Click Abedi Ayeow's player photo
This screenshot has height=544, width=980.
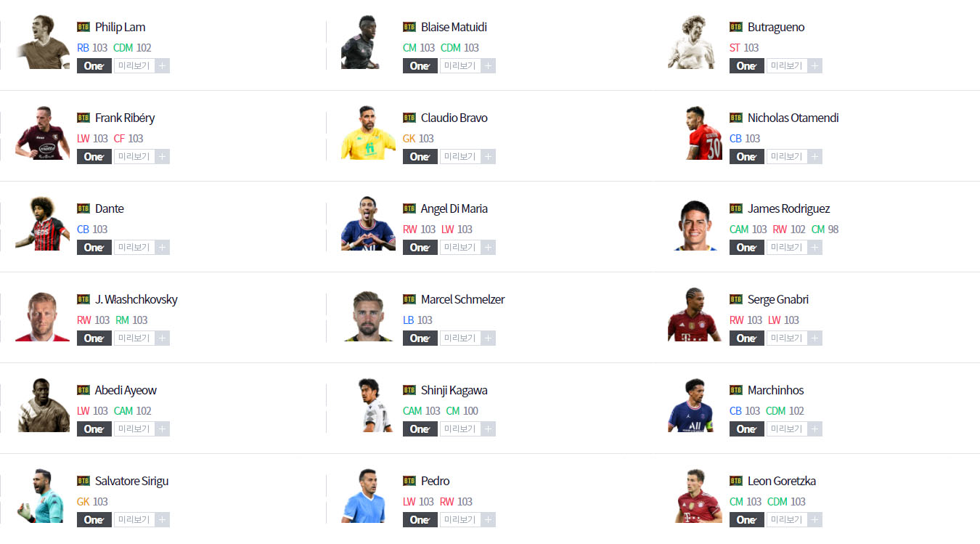pyautogui.click(x=43, y=405)
